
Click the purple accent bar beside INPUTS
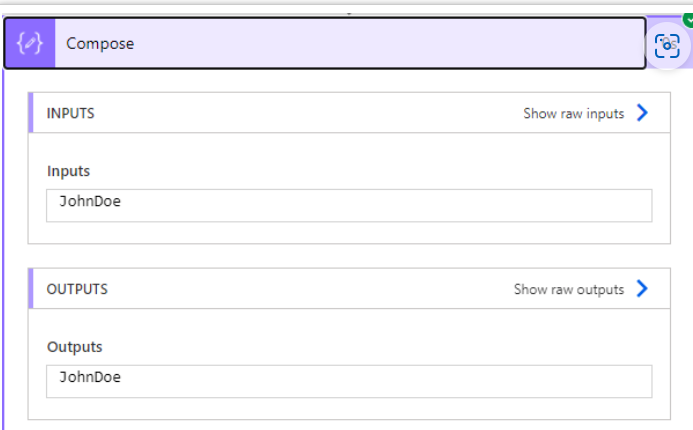click(x=30, y=113)
